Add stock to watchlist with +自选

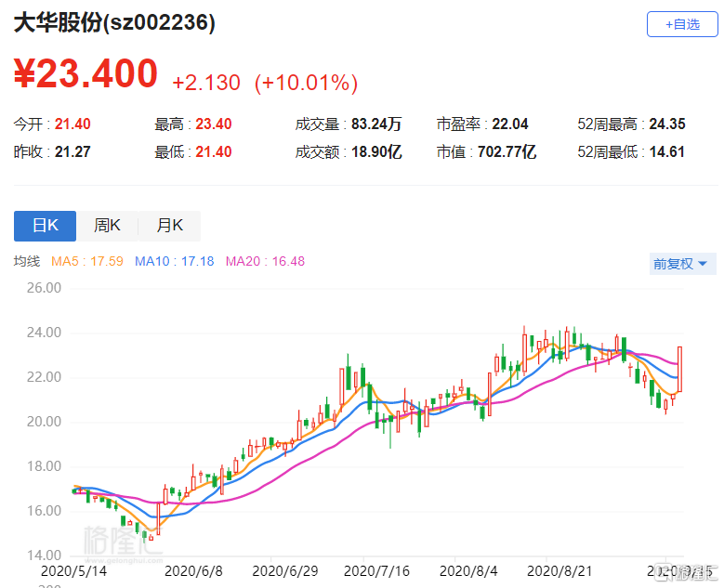[x=681, y=24]
